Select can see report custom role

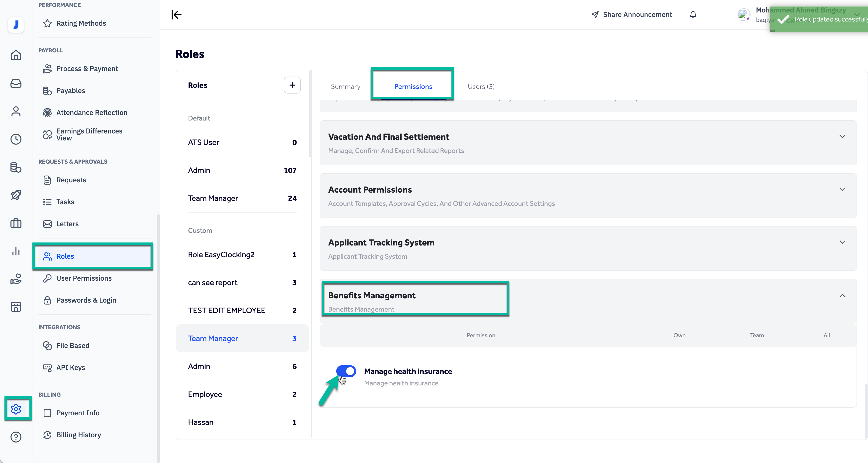(213, 282)
